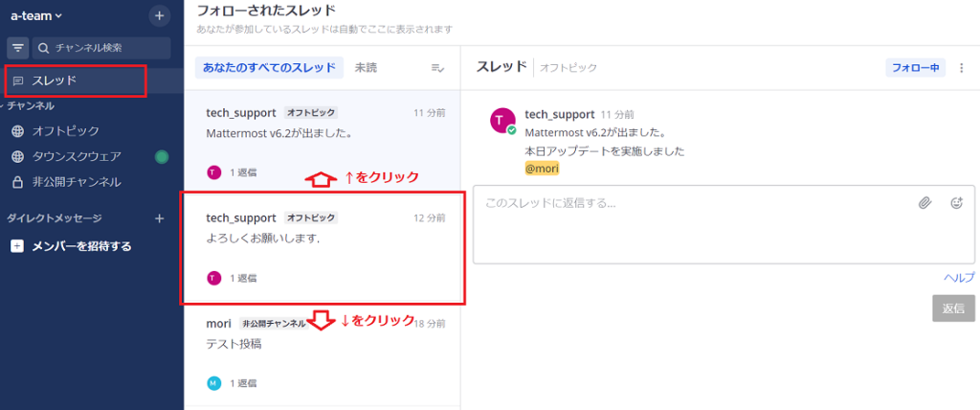This screenshot has height=410, width=980.
Task: Open スレッド in the sidebar
Action: 92,80
